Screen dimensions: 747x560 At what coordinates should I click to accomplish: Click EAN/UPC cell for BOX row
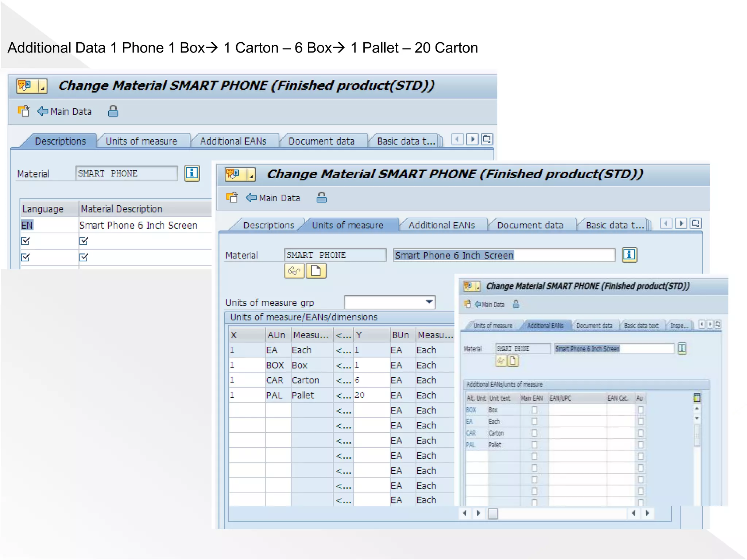(577, 410)
